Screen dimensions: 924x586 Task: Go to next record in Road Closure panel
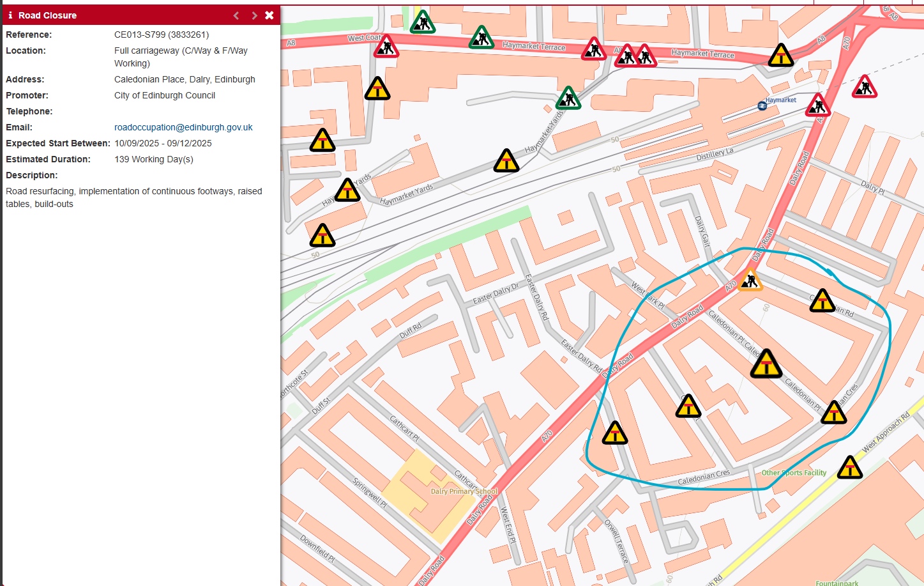(x=254, y=15)
